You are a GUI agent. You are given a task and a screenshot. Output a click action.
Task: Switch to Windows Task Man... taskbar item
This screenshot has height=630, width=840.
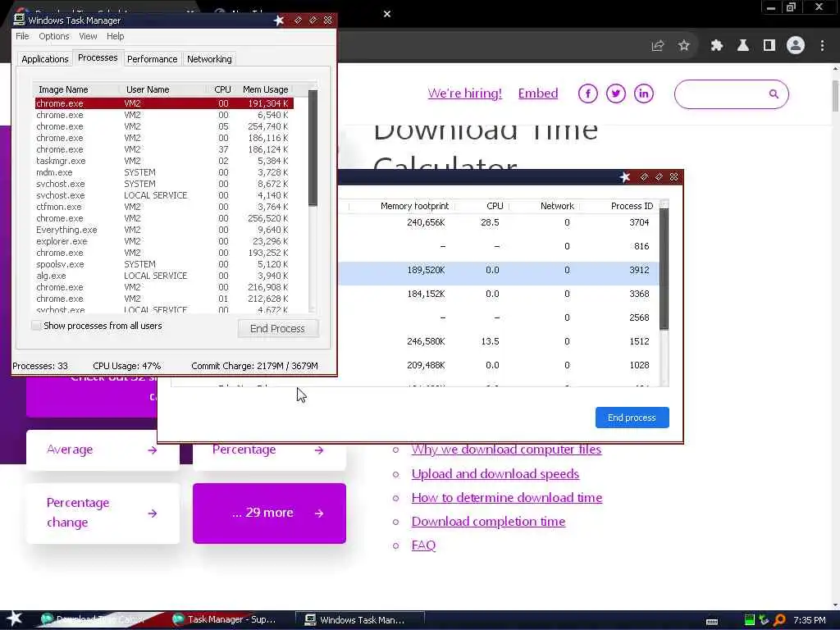click(x=361, y=620)
